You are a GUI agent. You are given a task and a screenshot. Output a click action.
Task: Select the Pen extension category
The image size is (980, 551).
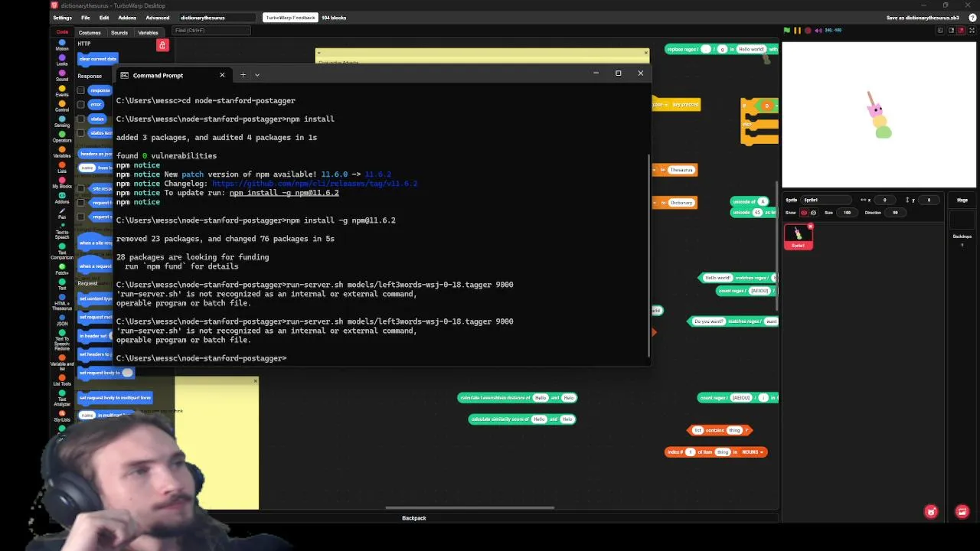pyautogui.click(x=62, y=214)
